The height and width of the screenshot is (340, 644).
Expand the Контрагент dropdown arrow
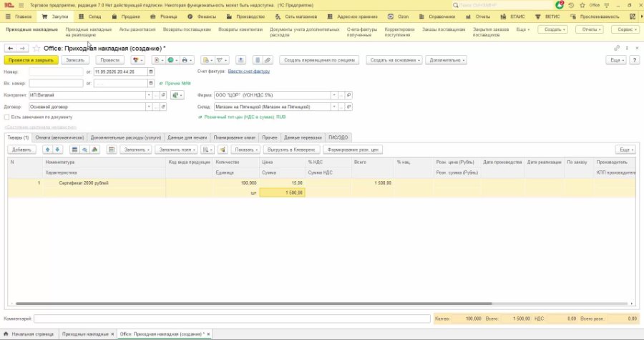click(149, 95)
